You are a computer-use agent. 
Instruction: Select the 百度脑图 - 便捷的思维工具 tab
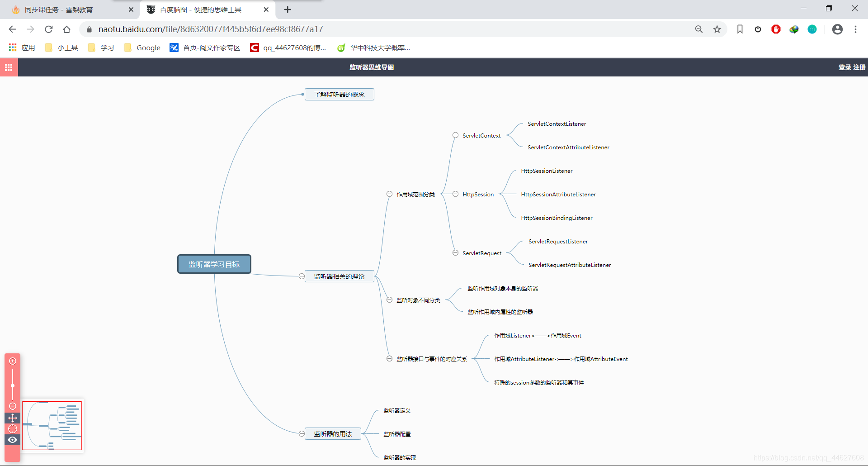tap(208, 10)
